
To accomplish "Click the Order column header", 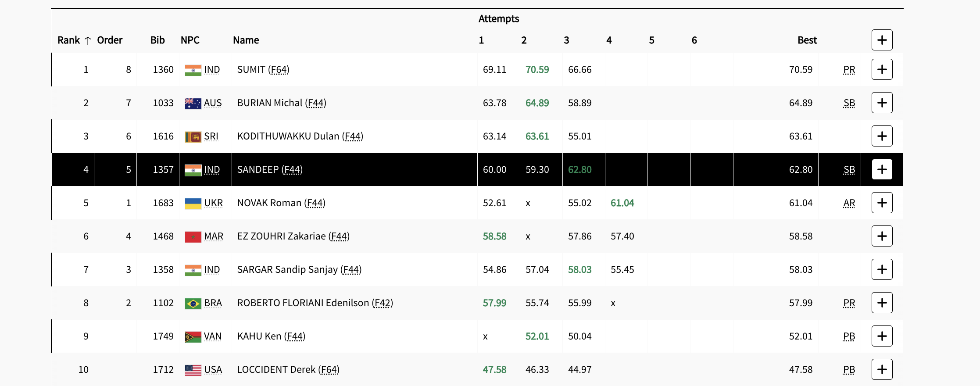I will click(x=110, y=40).
